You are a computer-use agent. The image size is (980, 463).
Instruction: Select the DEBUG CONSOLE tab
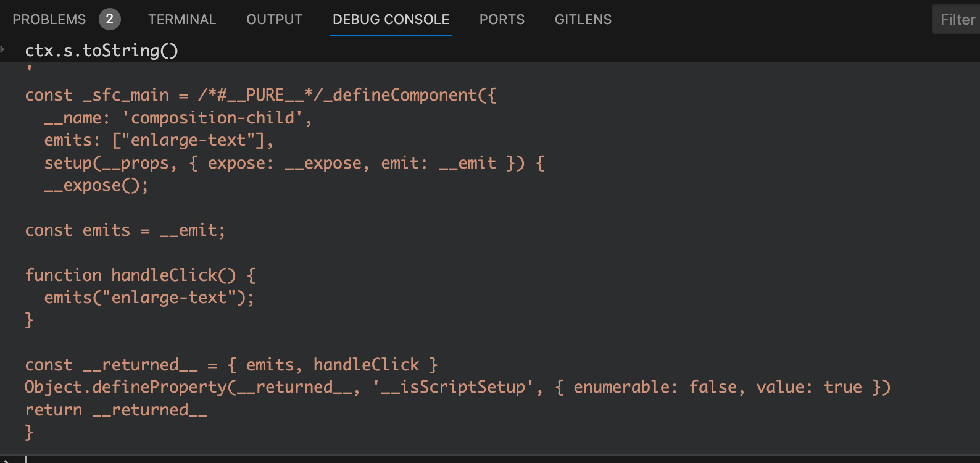(x=391, y=19)
